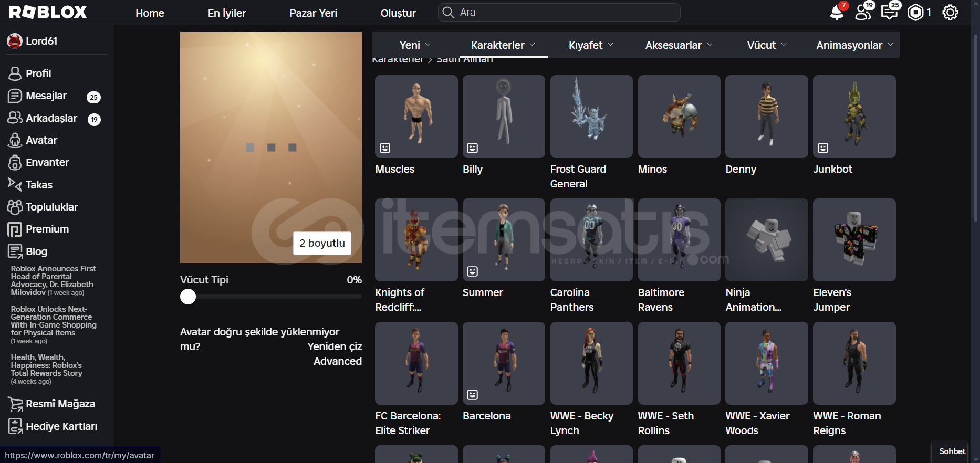Open friend requests icon with 19 badge
The width and height of the screenshot is (980, 463).
[x=863, y=12]
